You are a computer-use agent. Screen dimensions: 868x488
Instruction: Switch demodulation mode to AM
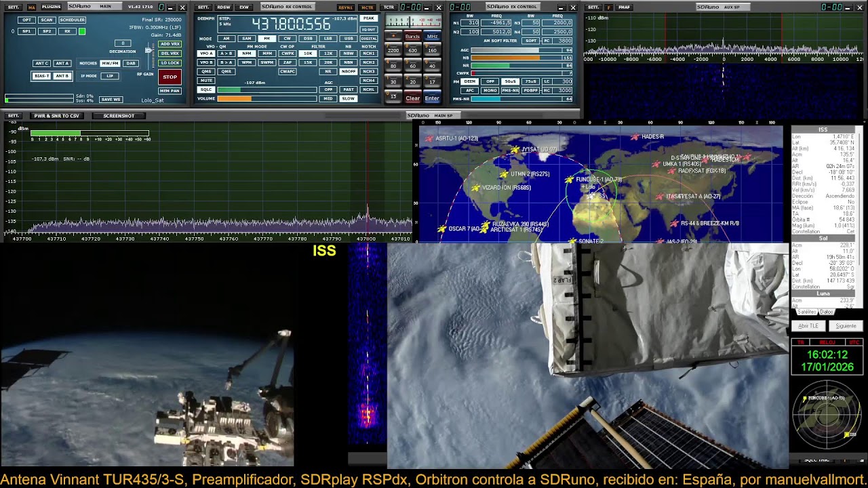click(x=226, y=39)
